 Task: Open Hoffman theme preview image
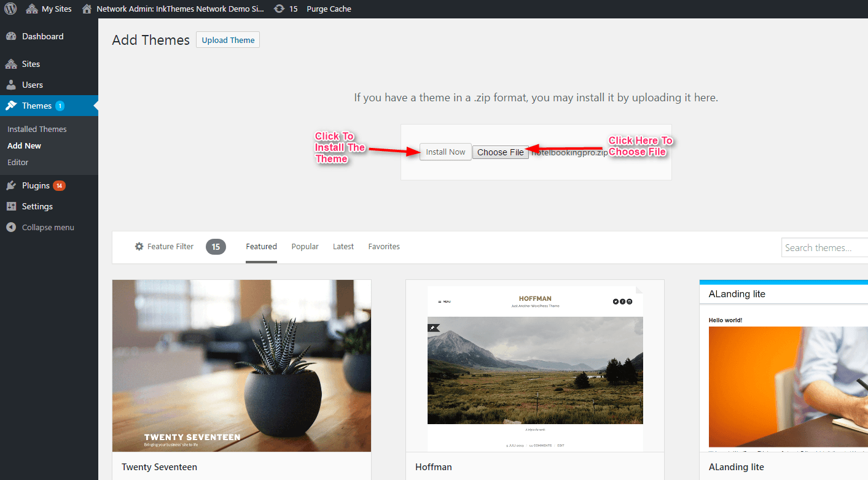535,366
